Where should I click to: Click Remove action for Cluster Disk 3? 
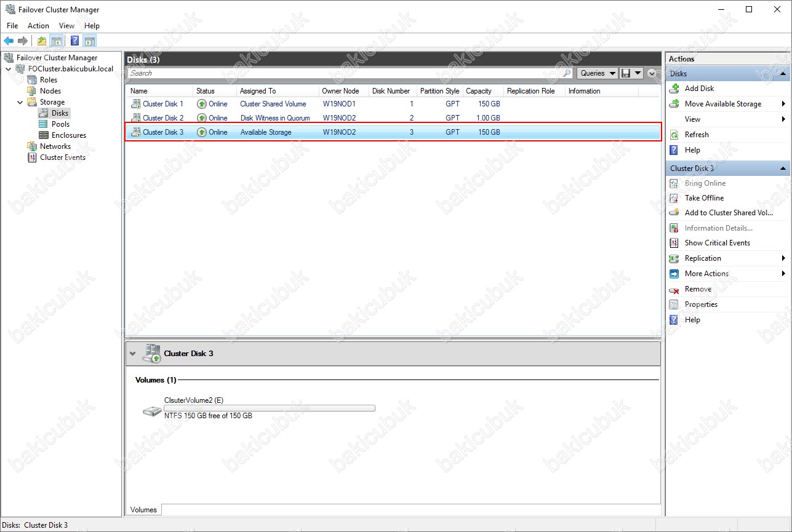pos(698,289)
